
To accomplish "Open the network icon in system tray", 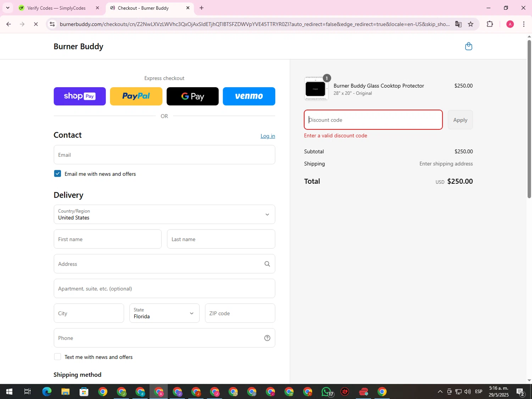I will coord(458,392).
